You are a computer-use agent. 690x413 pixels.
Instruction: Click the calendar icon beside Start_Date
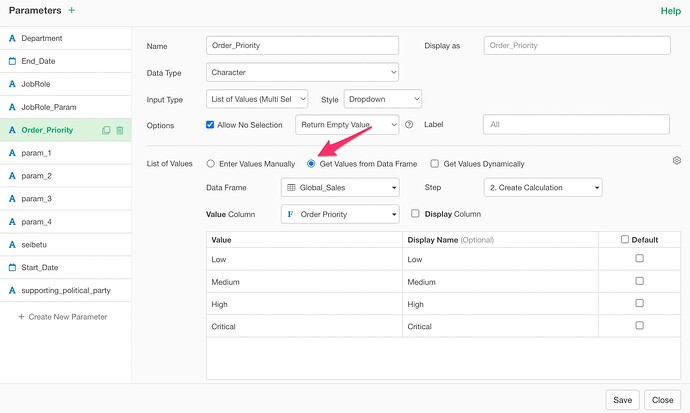click(12, 267)
